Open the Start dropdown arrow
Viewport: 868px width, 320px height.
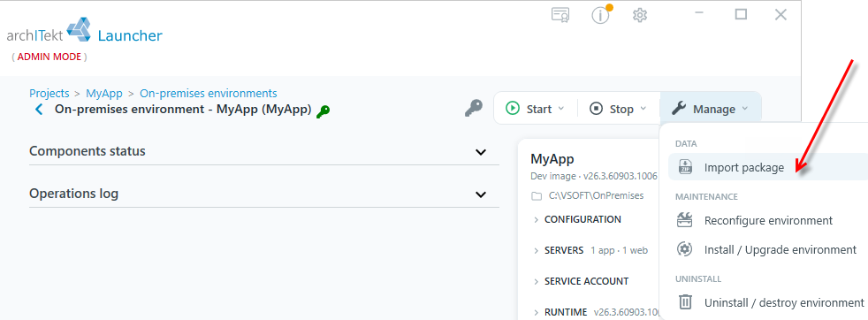point(560,109)
